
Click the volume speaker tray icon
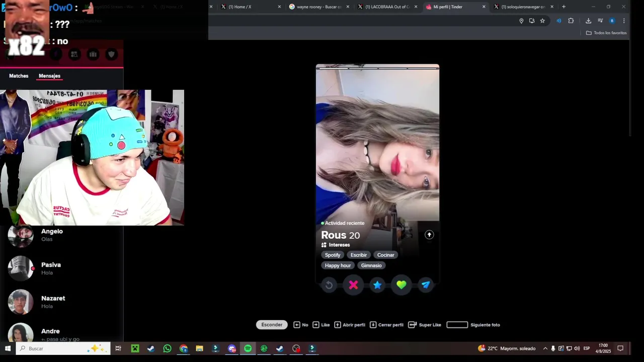(x=577, y=348)
